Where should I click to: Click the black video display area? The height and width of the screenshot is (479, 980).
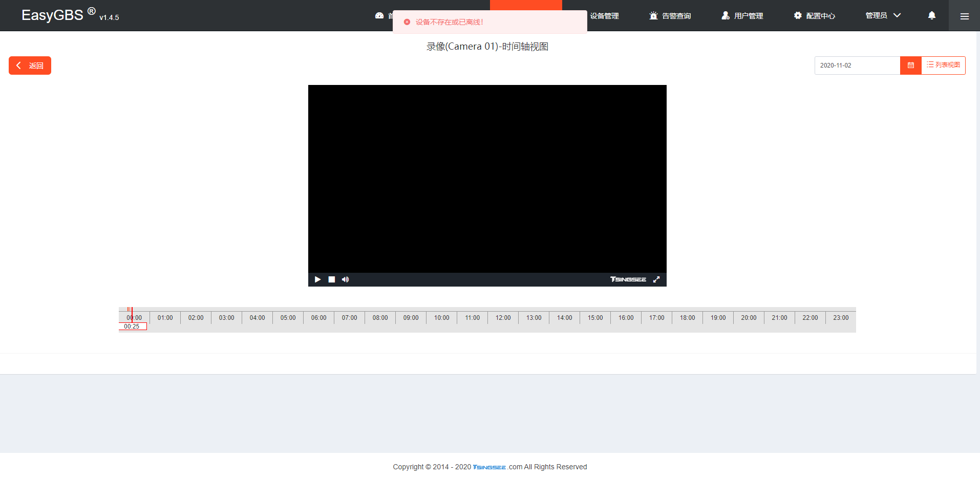click(x=487, y=179)
